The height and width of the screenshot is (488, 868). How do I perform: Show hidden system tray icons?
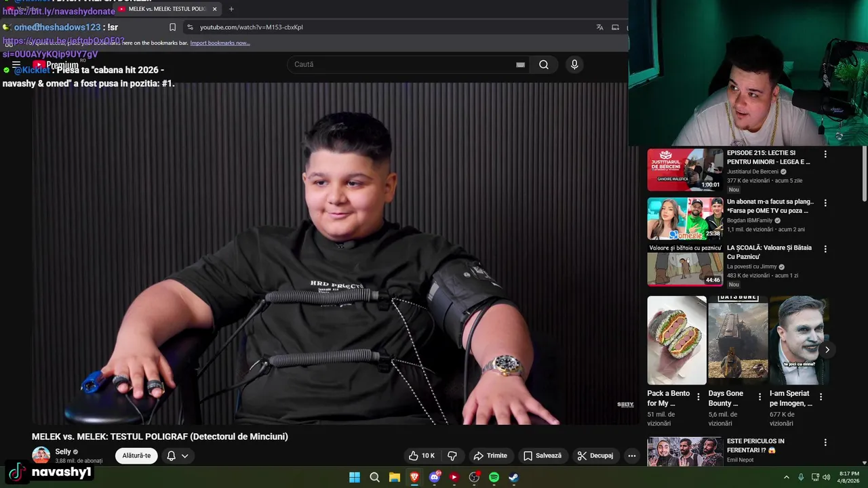click(787, 477)
